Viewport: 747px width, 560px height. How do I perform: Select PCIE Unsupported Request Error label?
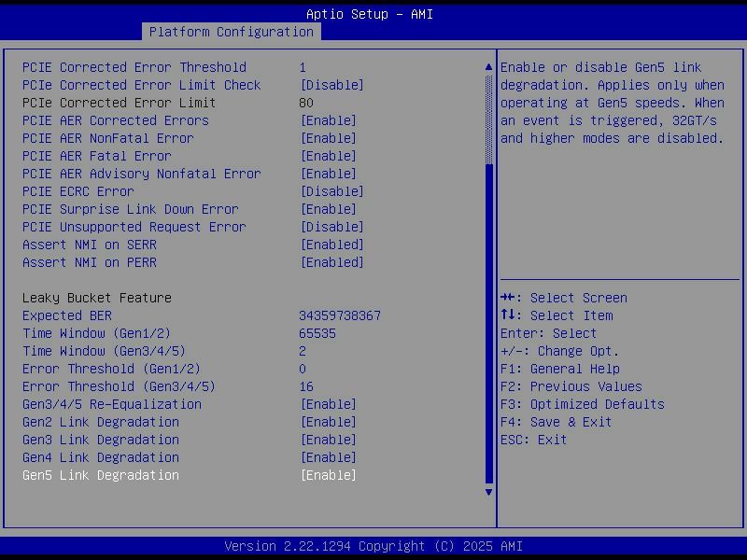(134, 227)
